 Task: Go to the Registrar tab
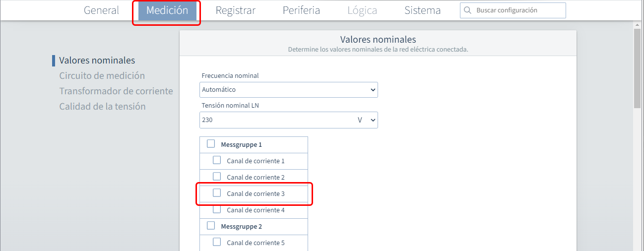coord(235,10)
